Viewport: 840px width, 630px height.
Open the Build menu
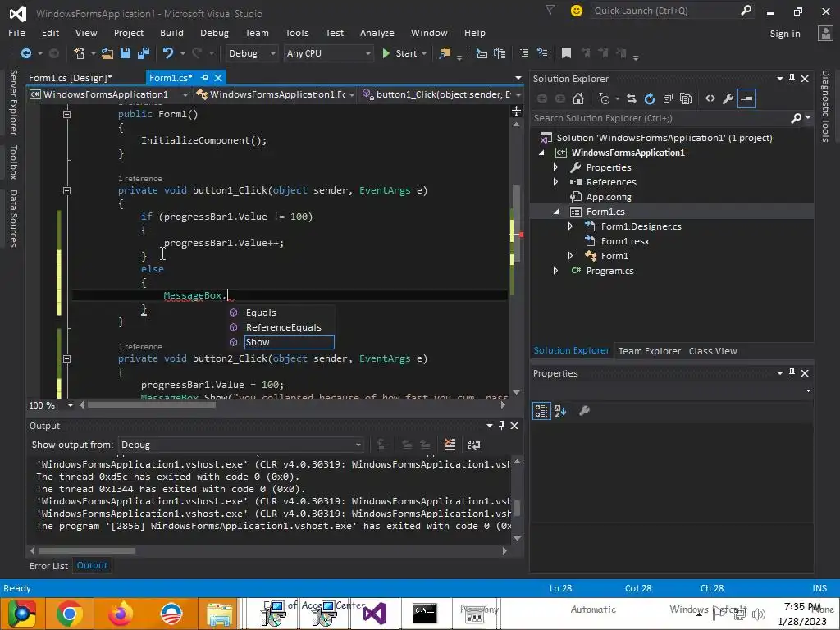(x=171, y=33)
